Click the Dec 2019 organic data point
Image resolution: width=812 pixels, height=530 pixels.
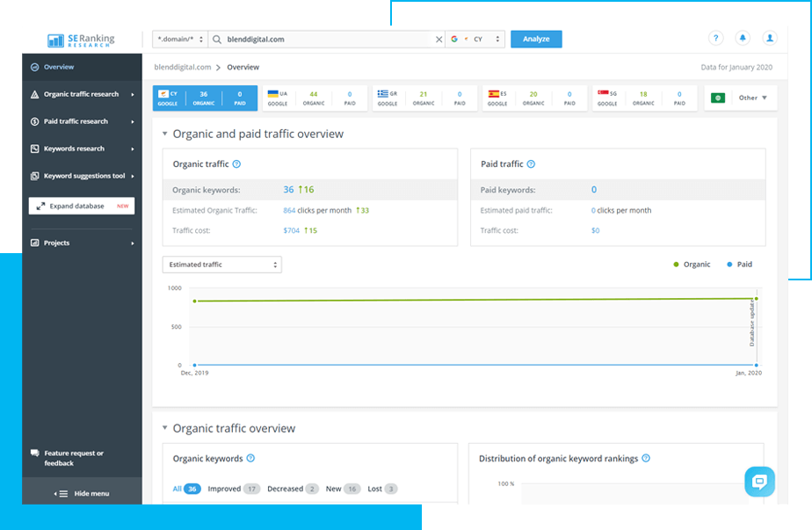(195, 301)
